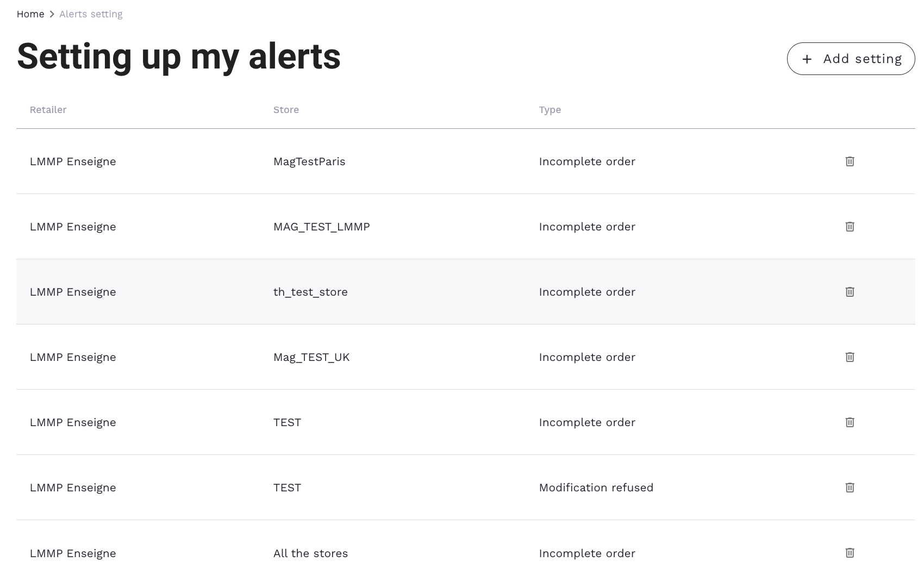Click the Retailer column header
Image resolution: width=924 pixels, height=574 pixels.
coord(48,110)
